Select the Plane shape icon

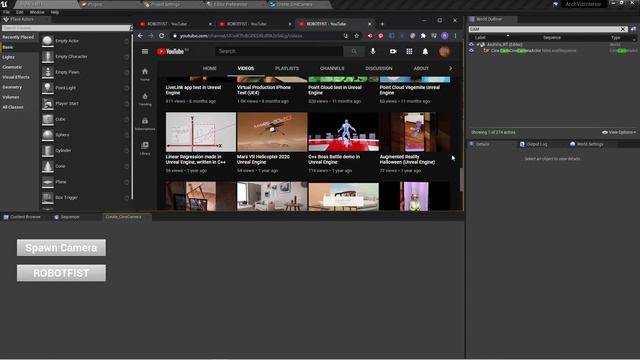[48, 182]
